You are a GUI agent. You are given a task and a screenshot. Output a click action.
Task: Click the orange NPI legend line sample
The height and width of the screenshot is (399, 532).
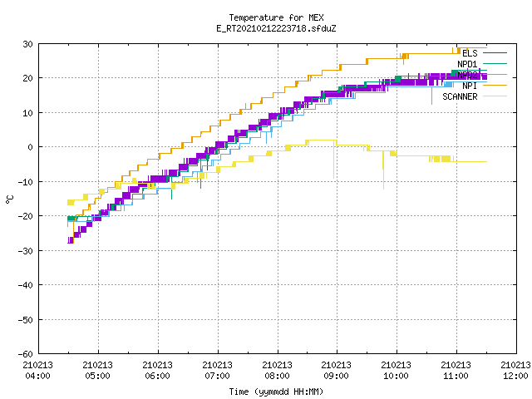[495, 85]
